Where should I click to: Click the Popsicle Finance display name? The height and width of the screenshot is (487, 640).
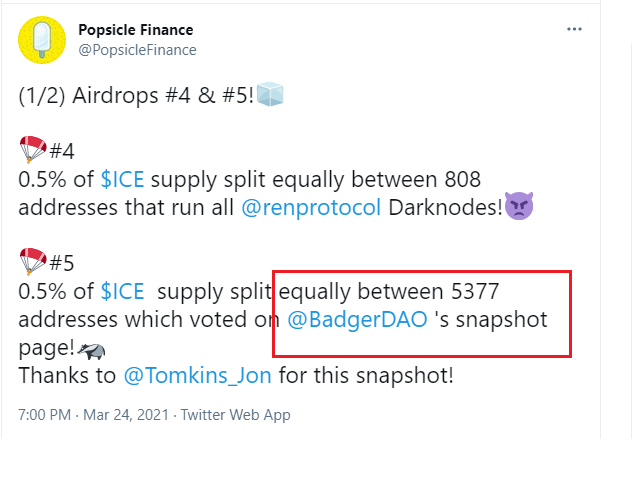click(135, 30)
